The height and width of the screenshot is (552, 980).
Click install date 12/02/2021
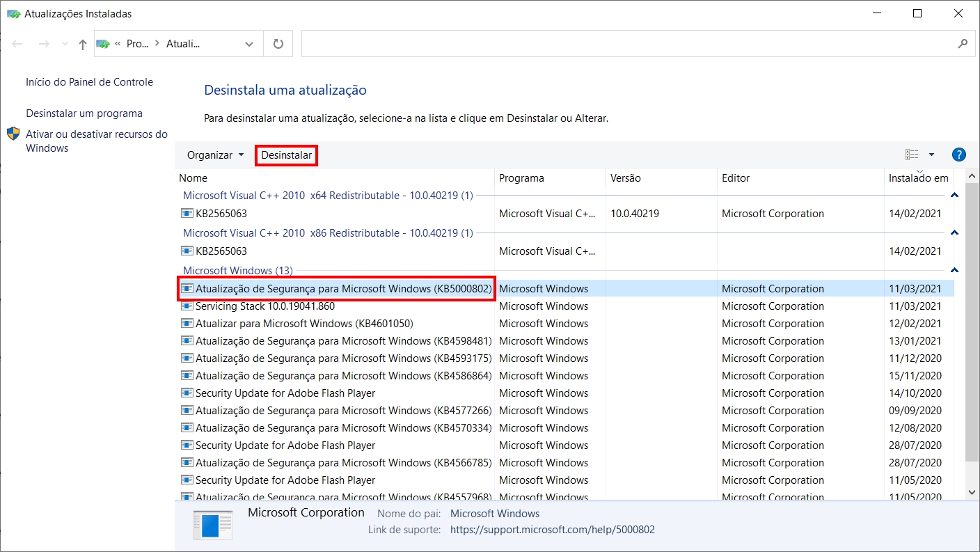(915, 324)
